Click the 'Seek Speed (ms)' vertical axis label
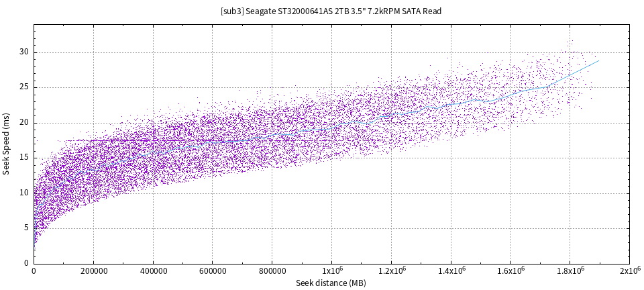This screenshot has width=644, height=290. pyautogui.click(x=6, y=143)
